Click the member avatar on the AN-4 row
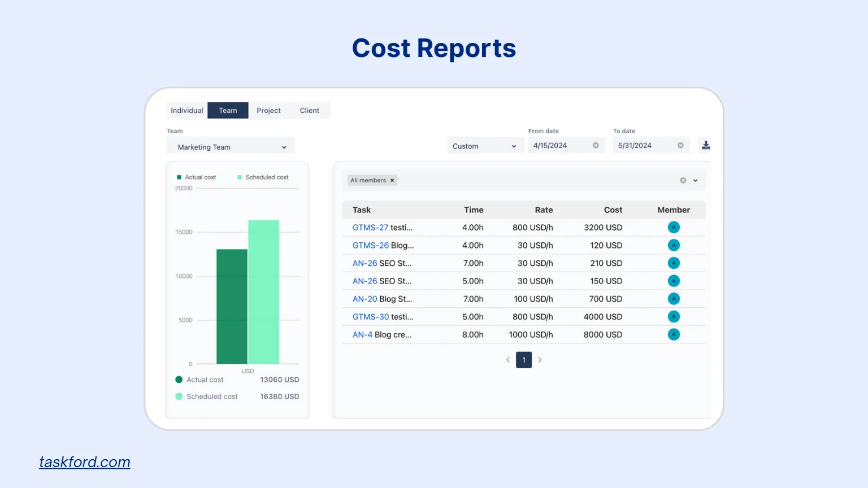Image resolution: width=868 pixels, height=488 pixels. 673,334
